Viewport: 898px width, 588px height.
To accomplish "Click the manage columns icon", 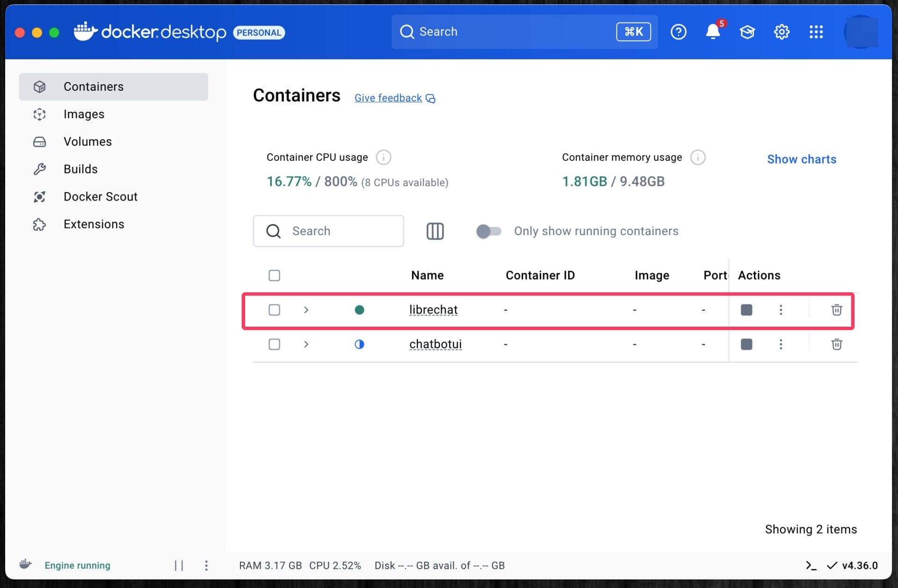I will pyautogui.click(x=435, y=231).
